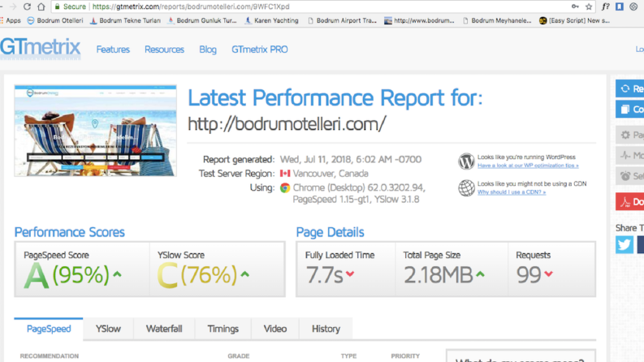Click the blue square extension icon
The width and height of the screenshot is (644, 362).
click(620, 6)
